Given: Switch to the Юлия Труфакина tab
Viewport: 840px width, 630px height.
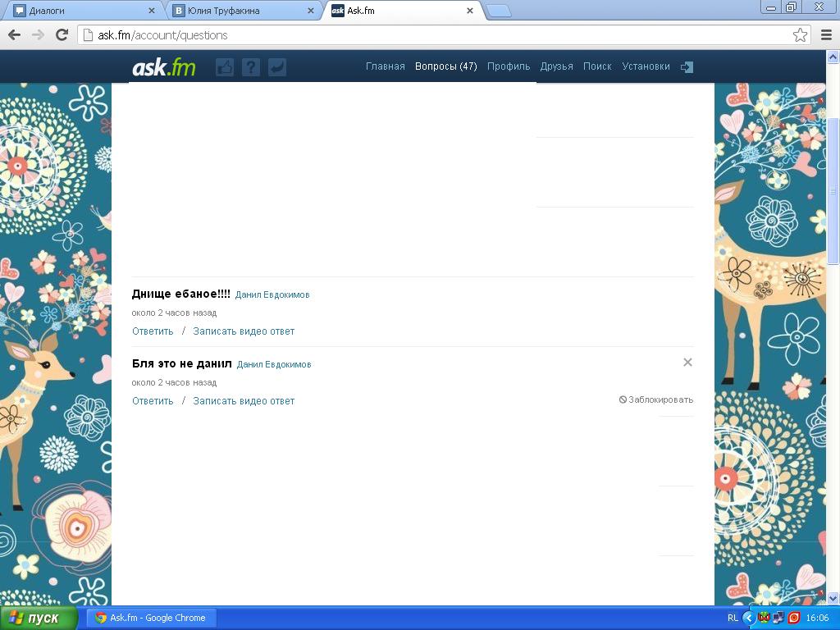Looking at the screenshot, I should (x=244, y=11).
